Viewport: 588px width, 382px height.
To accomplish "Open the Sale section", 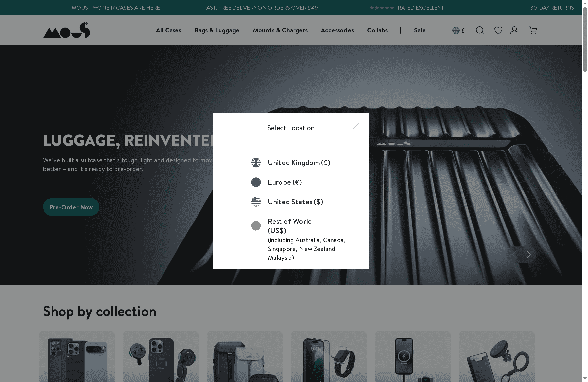I will pos(420,30).
